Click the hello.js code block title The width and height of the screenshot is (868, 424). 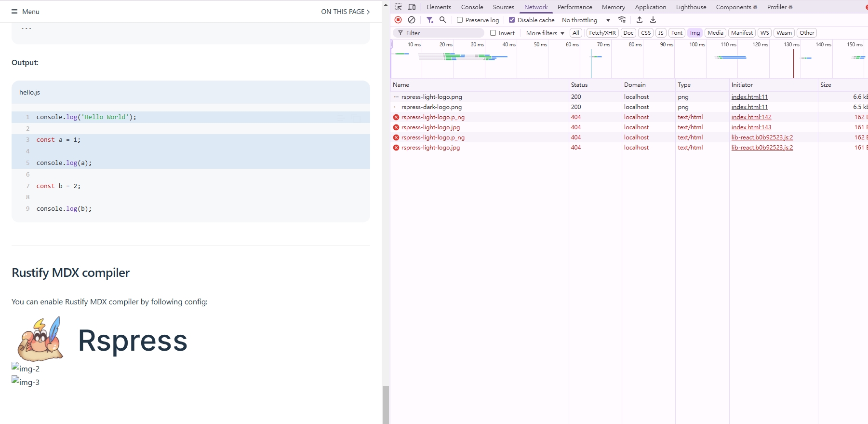pyautogui.click(x=29, y=92)
